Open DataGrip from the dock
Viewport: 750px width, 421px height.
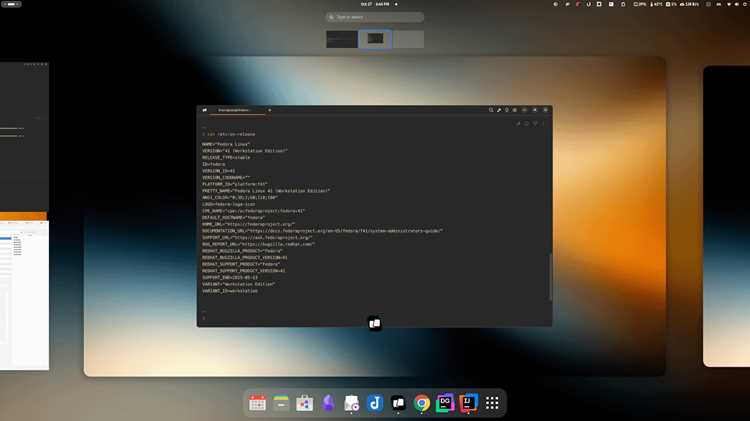[445, 403]
